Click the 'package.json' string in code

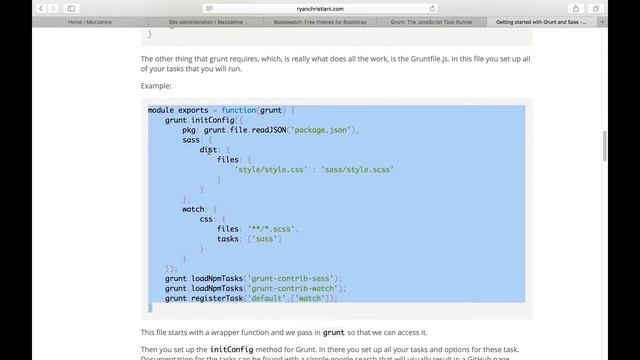coord(321,130)
